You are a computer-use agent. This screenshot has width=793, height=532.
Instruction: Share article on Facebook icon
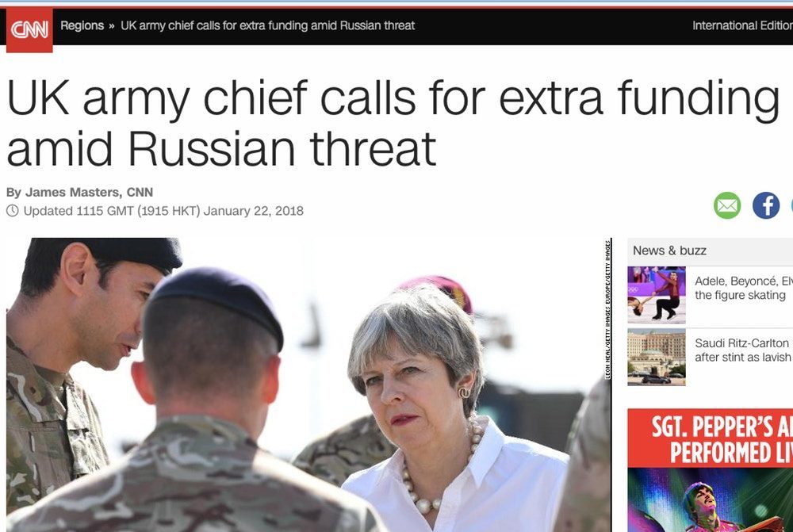tap(766, 205)
